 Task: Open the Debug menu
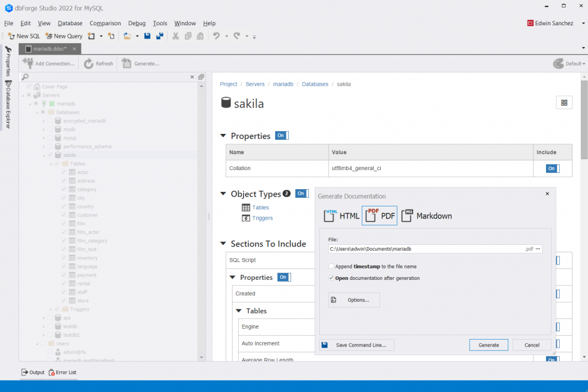click(137, 24)
